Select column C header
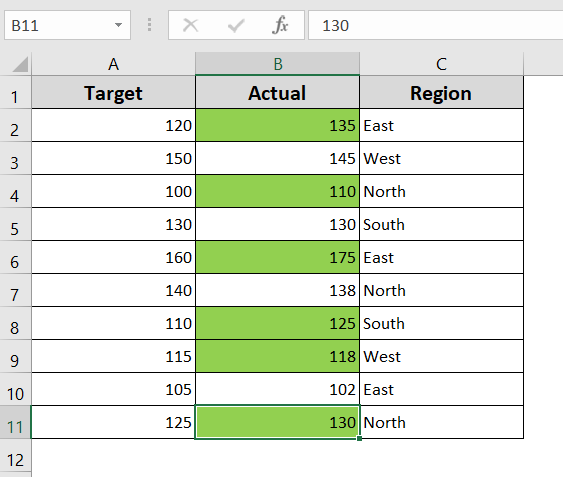The image size is (563, 477). click(441, 64)
